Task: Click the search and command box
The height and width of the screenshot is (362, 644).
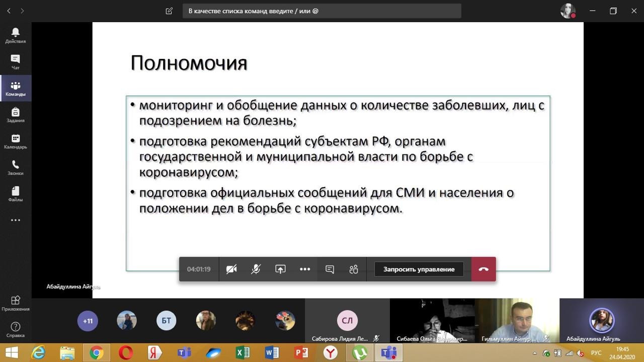Action: click(322, 11)
